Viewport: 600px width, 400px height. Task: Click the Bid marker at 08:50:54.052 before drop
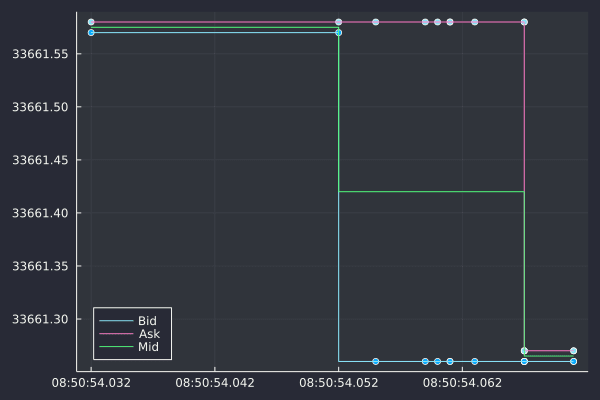tap(338, 32)
